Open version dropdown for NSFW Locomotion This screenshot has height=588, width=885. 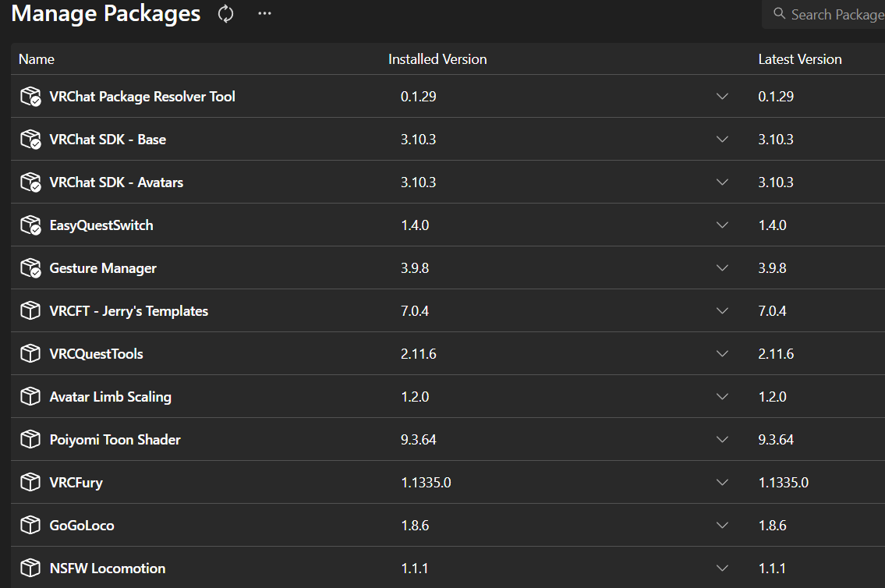(x=722, y=569)
